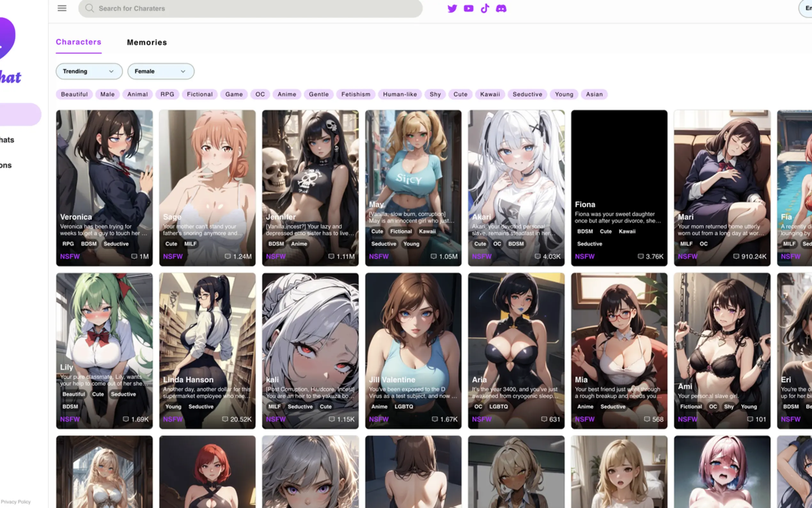812x508 pixels.
Task: Open the TikTok icon link
Action: tap(485, 8)
